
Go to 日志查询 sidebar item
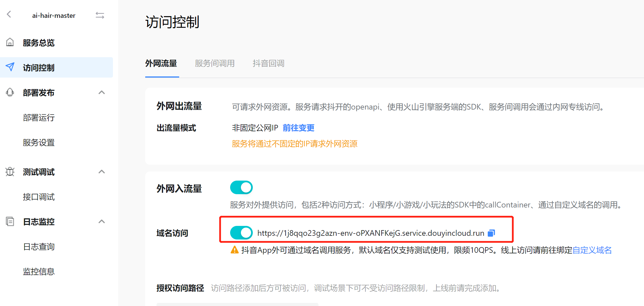point(39,247)
